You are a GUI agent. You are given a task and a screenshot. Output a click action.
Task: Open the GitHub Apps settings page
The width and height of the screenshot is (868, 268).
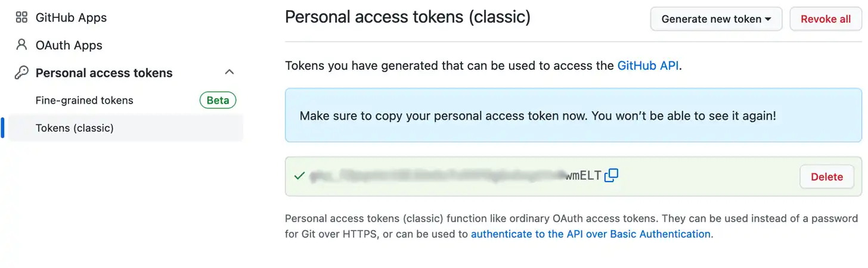[x=71, y=17]
